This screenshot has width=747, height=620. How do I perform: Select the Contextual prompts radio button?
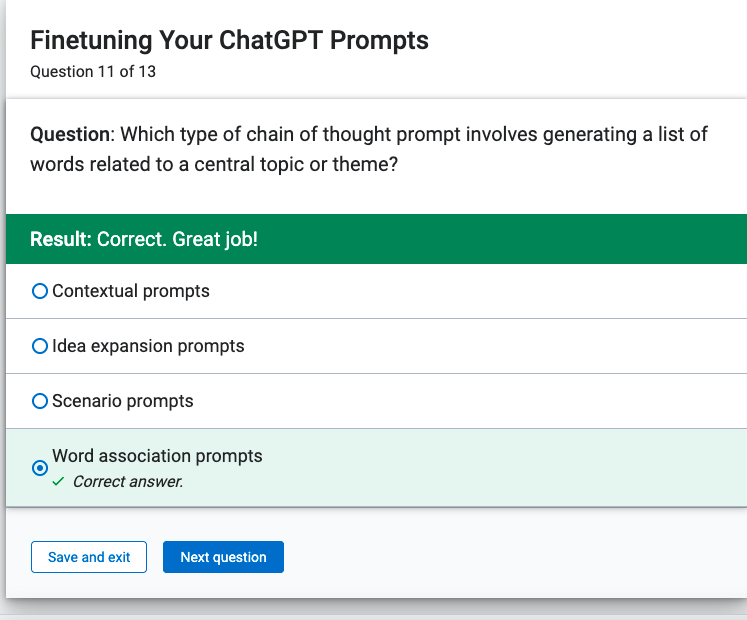click(x=40, y=291)
